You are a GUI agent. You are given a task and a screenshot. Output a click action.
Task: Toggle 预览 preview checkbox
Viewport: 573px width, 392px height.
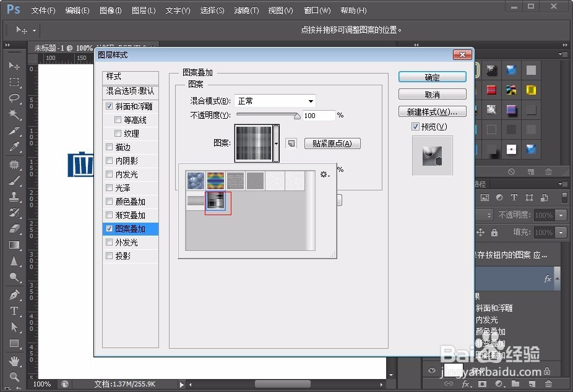pos(415,127)
